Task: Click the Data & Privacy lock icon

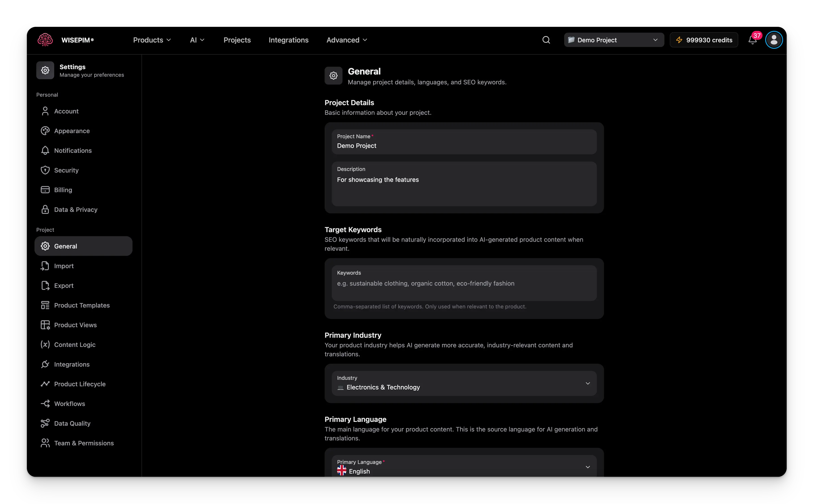Action: coord(45,209)
